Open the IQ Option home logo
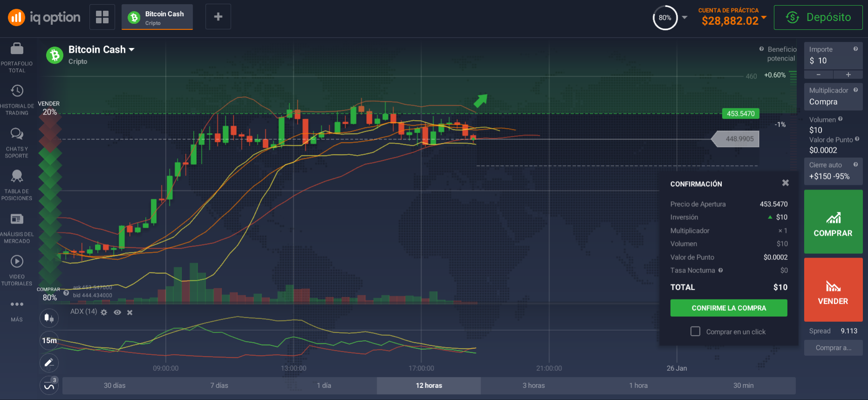This screenshot has width=868, height=400. coord(44,18)
